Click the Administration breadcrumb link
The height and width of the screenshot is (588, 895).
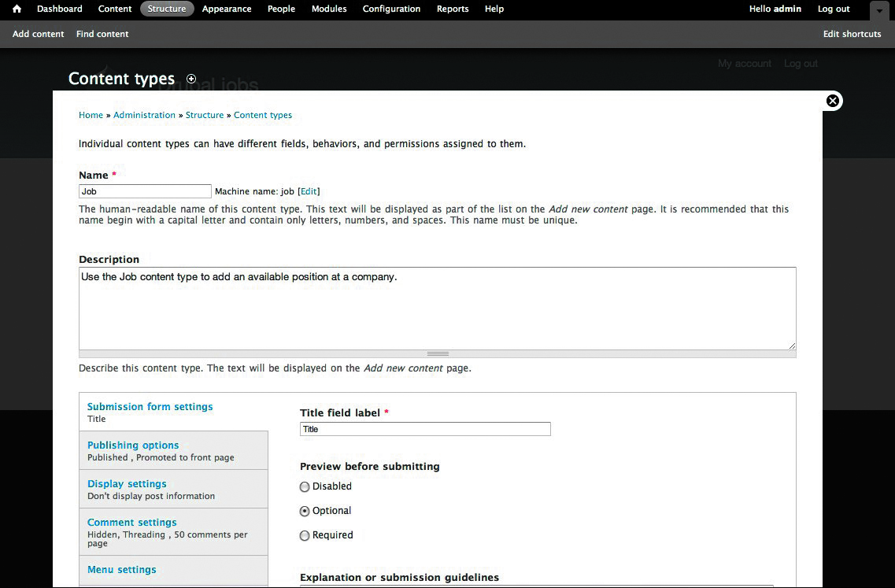click(144, 115)
